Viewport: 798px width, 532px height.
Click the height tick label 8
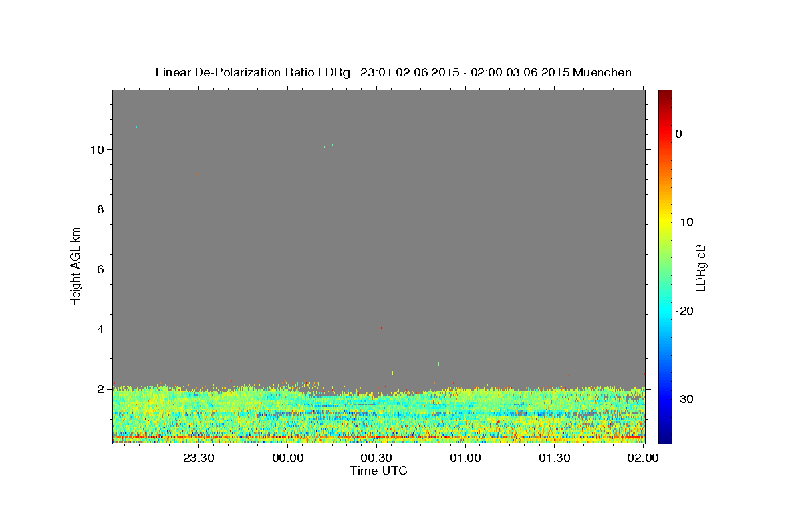(x=101, y=209)
